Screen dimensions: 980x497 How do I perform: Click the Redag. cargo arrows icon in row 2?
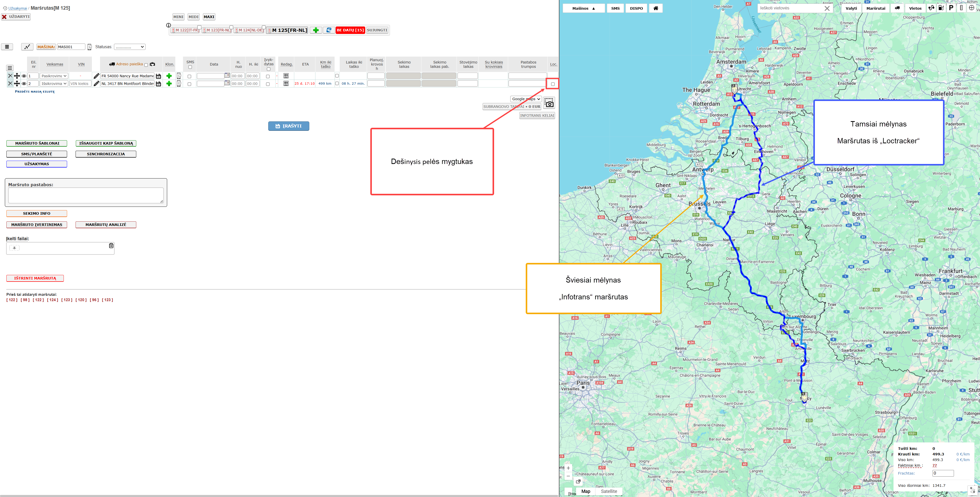[286, 84]
